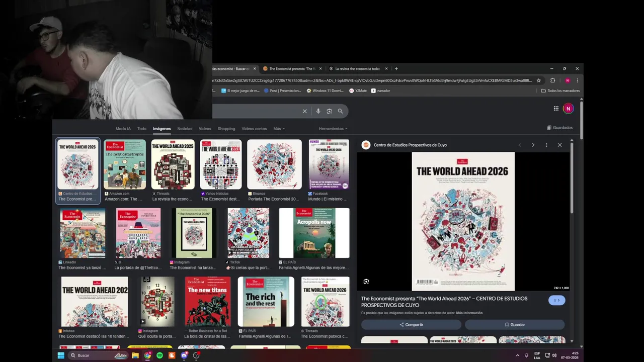Switch to Todo results tab
This screenshot has height=362, width=644.
pos(142,129)
